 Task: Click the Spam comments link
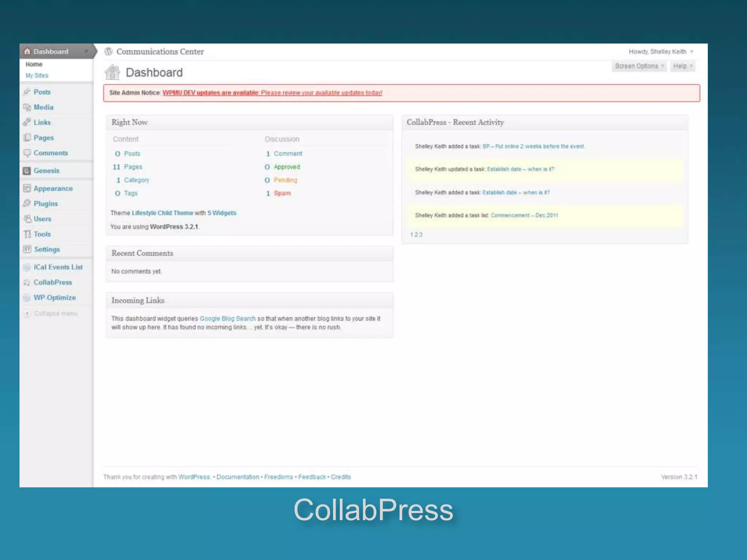tap(282, 193)
